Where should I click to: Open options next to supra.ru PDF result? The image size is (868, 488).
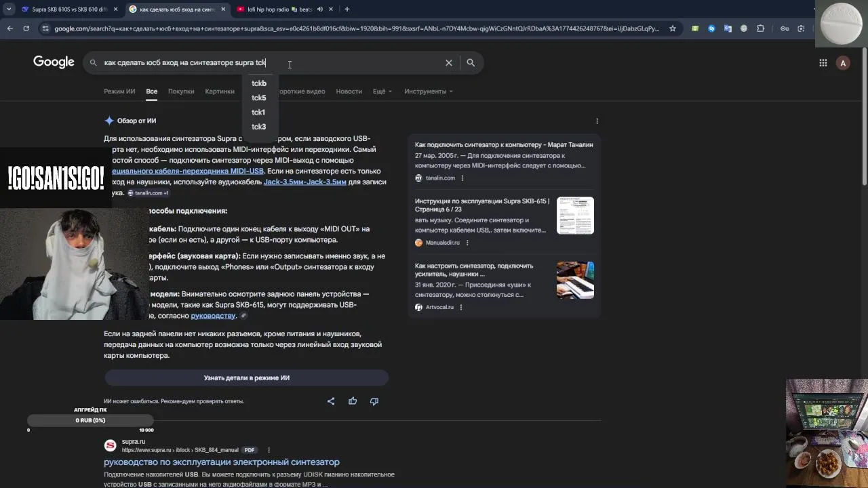coord(269,450)
